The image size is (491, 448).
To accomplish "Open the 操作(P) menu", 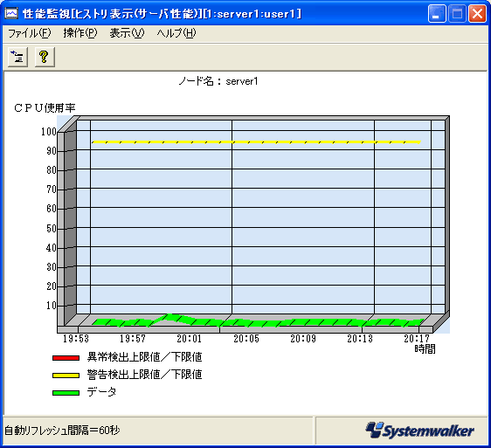I will pyautogui.click(x=80, y=33).
